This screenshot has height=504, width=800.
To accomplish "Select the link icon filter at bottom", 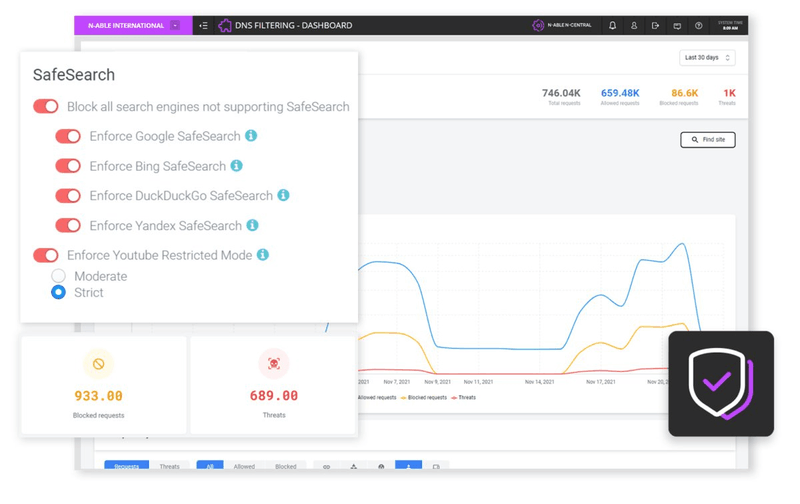I will pyautogui.click(x=327, y=466).
